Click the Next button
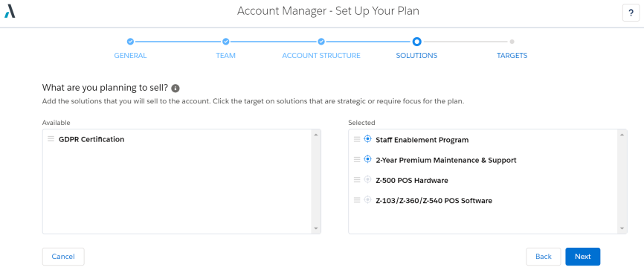The height and width of the screenshot is (273, 644). coord(583,257)
